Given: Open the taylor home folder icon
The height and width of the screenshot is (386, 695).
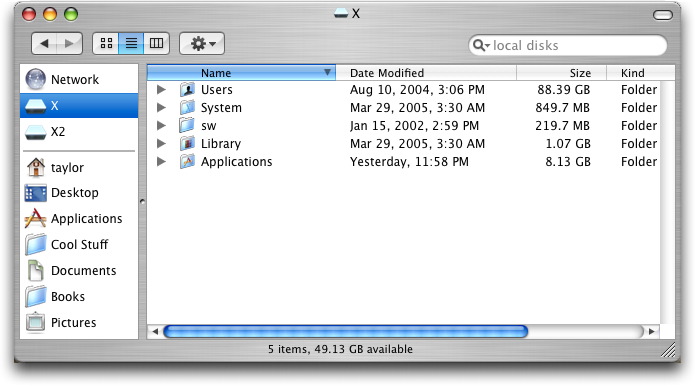Looking at the screenshot, I should (x=35, y=167).
